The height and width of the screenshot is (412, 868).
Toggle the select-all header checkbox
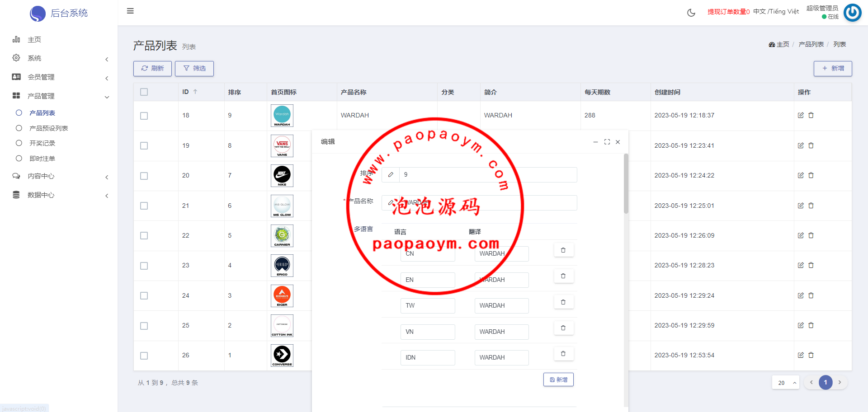click(144, 92)
